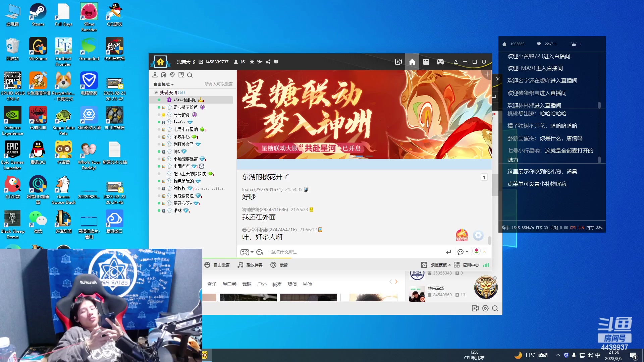Click the share icon in channel title bar
The height and width of the screenshot is (362, 644).
tap(268, 62)
